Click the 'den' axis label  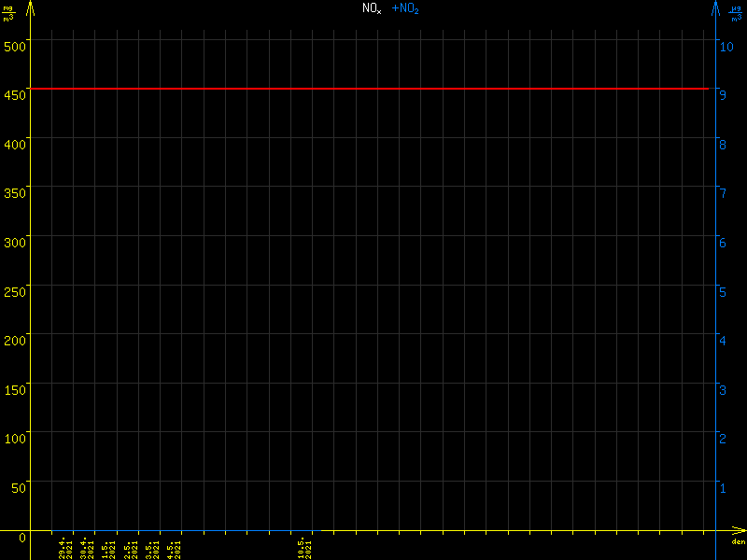point(738,542)
